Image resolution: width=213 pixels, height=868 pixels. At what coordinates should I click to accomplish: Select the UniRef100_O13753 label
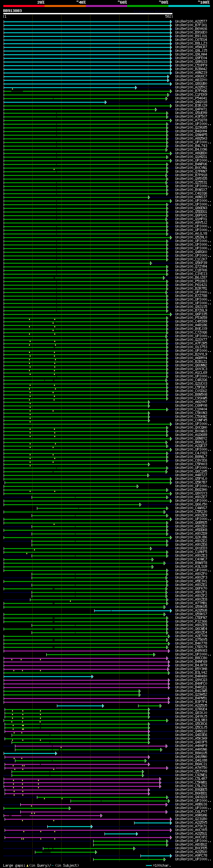tap(191, 347)
